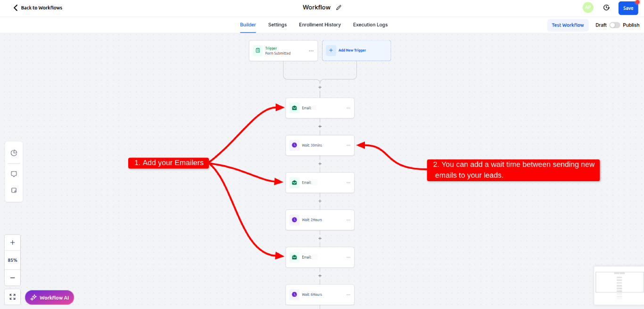Add a sticky note with the note icon
The width and height of the screenshot is (644, 309).
pos(14,191)
